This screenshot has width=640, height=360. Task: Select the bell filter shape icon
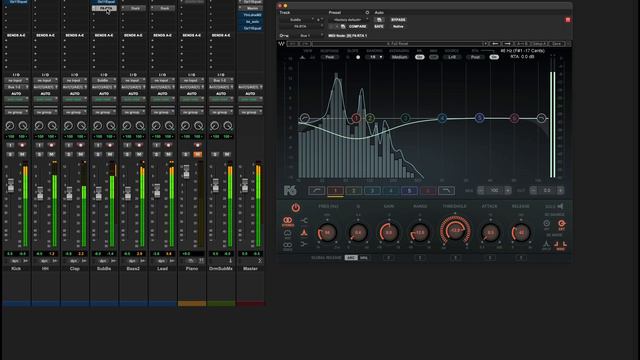(x=304, y=233)
